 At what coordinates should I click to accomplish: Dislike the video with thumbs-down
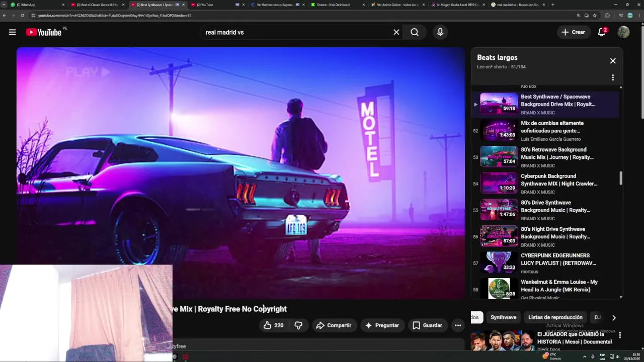pyautogui.click(x=298, y=325)
